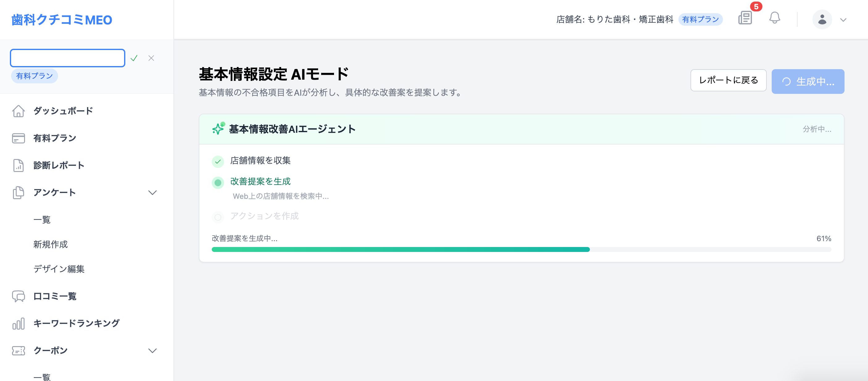868x381 pixels.
Task: Click the active 改善提案を生成 step indicator
Action: (218, 182)
